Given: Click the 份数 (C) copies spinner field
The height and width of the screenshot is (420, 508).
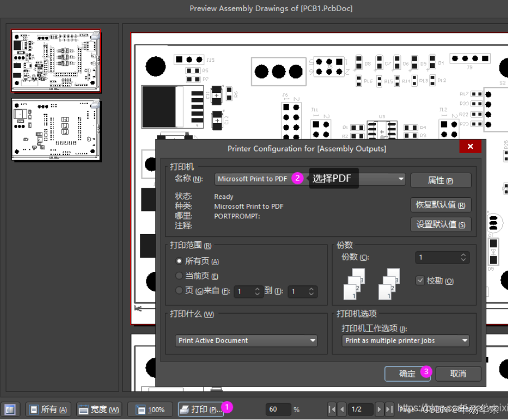Looking at the screenshot, I should coord(442,257).
